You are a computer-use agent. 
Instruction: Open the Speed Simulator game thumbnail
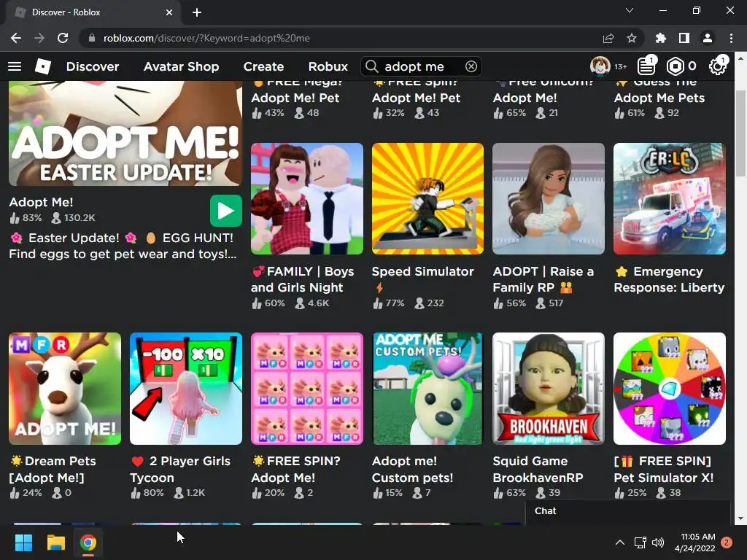pyautogui.click(x=427, y=198)
